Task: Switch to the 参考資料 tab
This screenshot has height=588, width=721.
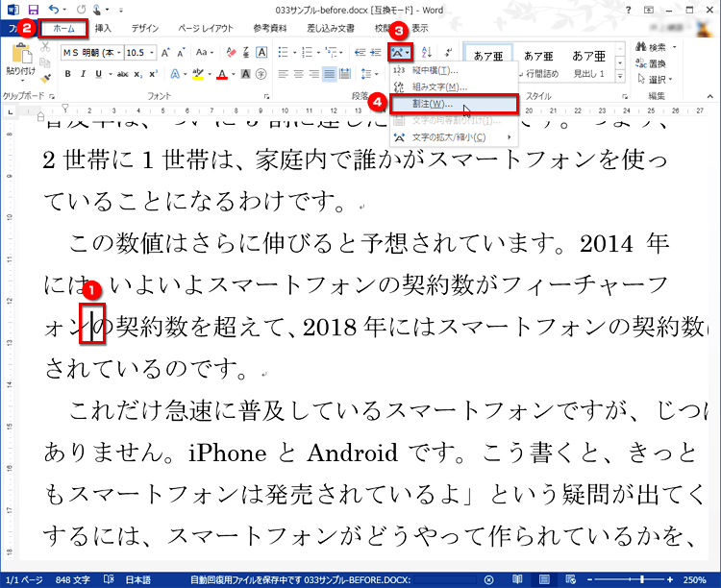Action: (x=270, y=29)
